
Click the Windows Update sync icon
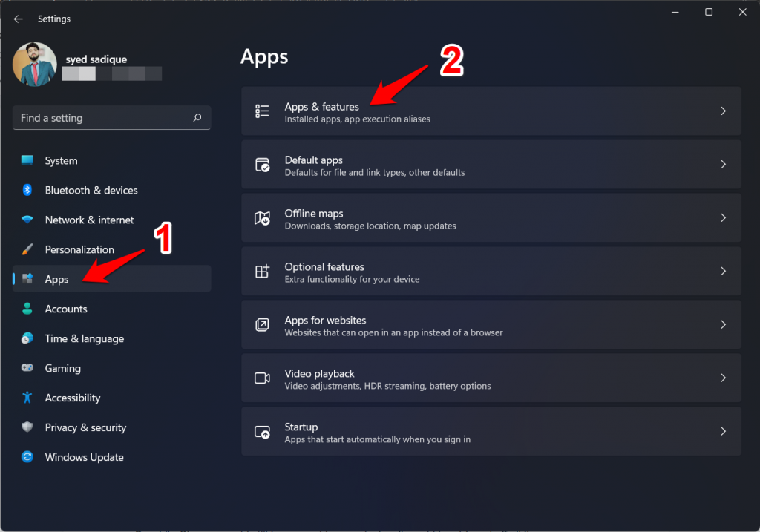point(27,457)
